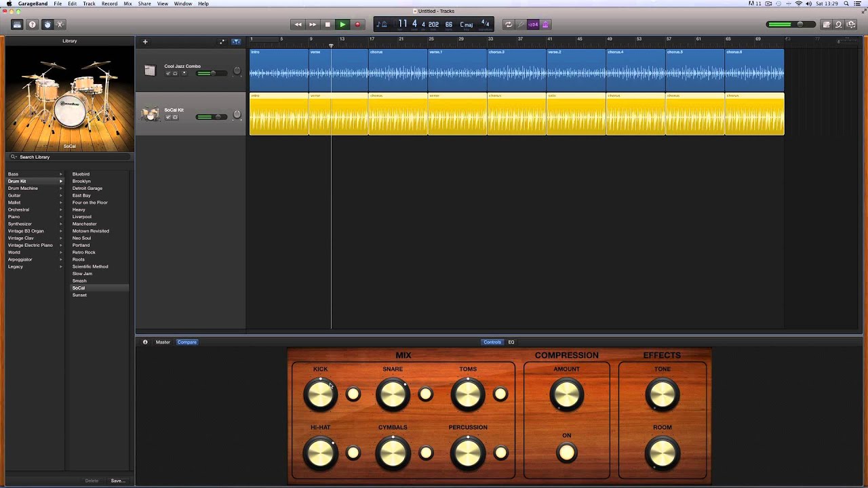868x488 pixels.
Task: Click the SoCal Kit drum track icon
Action: tap(150, 114)
